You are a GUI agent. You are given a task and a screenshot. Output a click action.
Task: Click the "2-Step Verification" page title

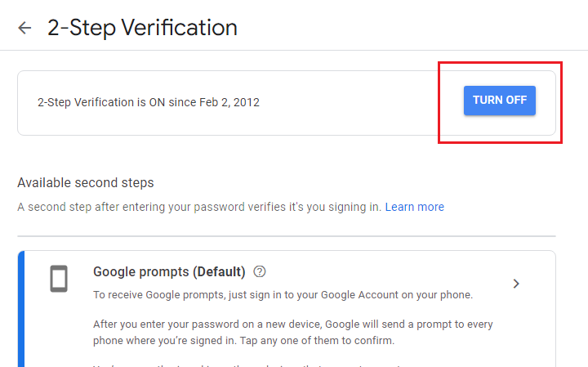click(142, 28)
